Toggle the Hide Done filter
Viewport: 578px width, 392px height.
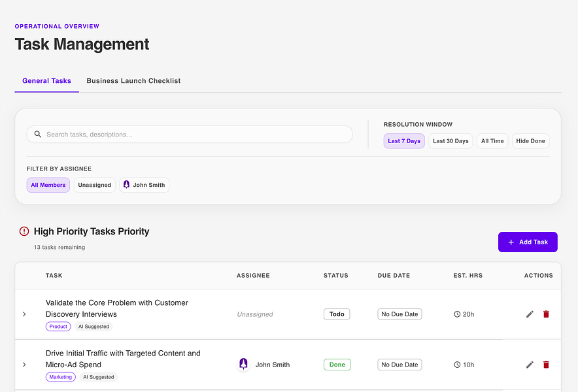click(x=530, y=140)
